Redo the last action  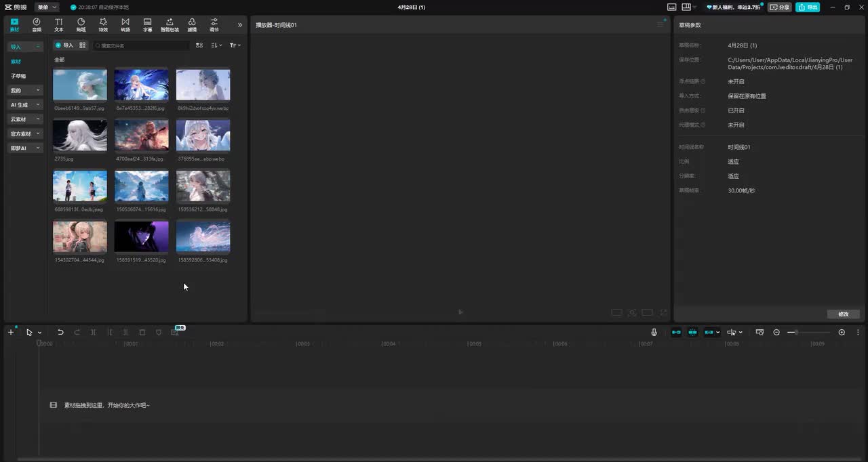pyautogui.click(x=77, y=332)
